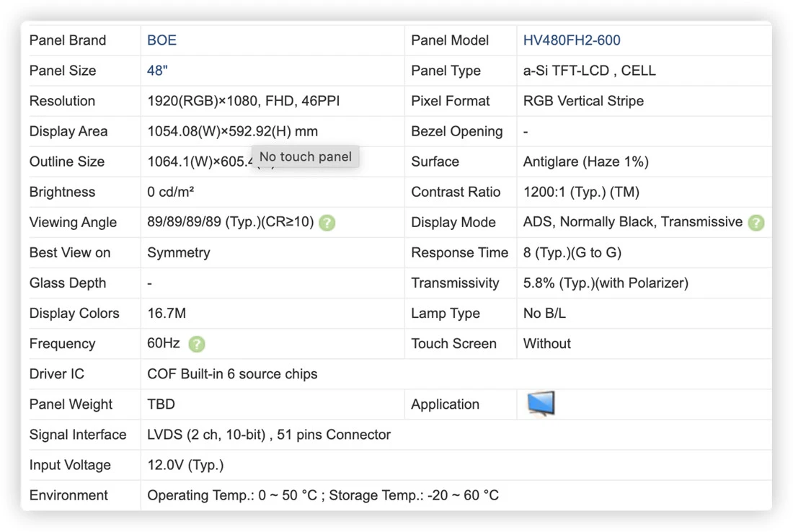
Task: Click the Transmissivity 5.8% value
Action: click(x=606, y=283)
